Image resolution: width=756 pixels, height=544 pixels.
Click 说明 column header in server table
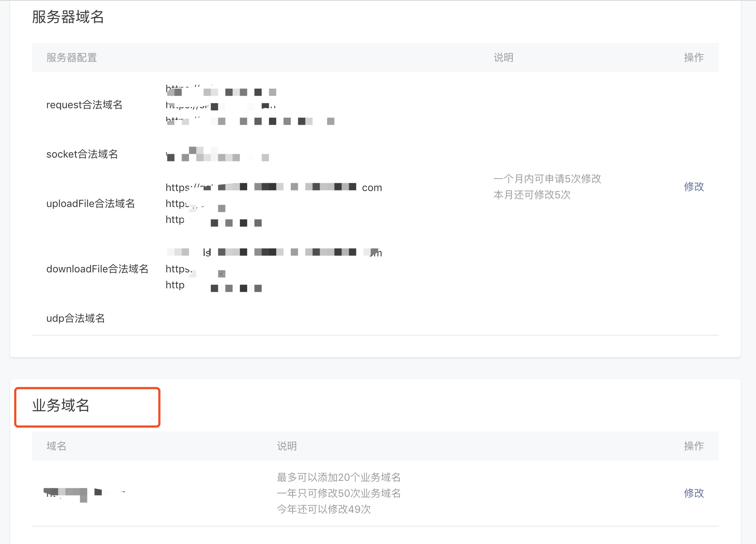coord(503,58)
